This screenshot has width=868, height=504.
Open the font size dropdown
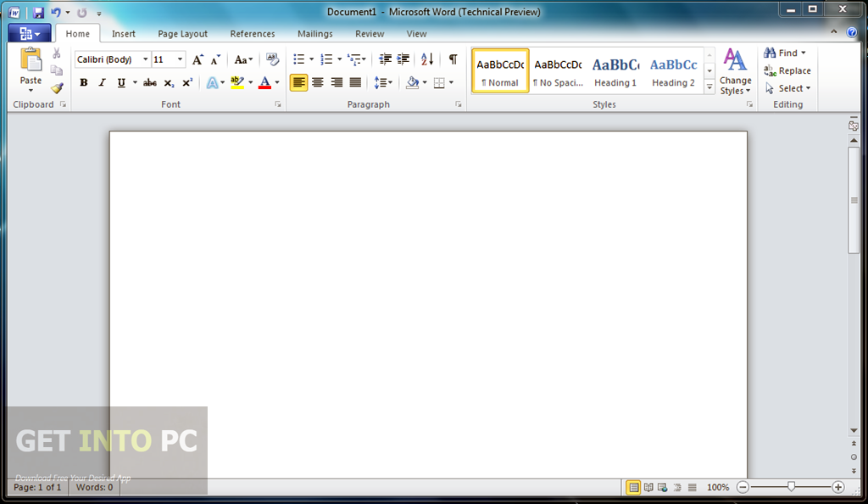pyautogui.click(x=180, y=59)
